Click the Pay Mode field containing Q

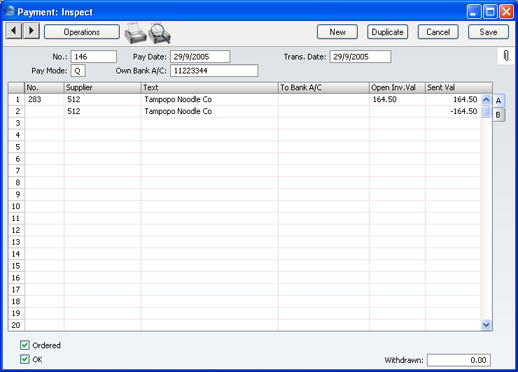pyautogui.click(x=78, y=71)
